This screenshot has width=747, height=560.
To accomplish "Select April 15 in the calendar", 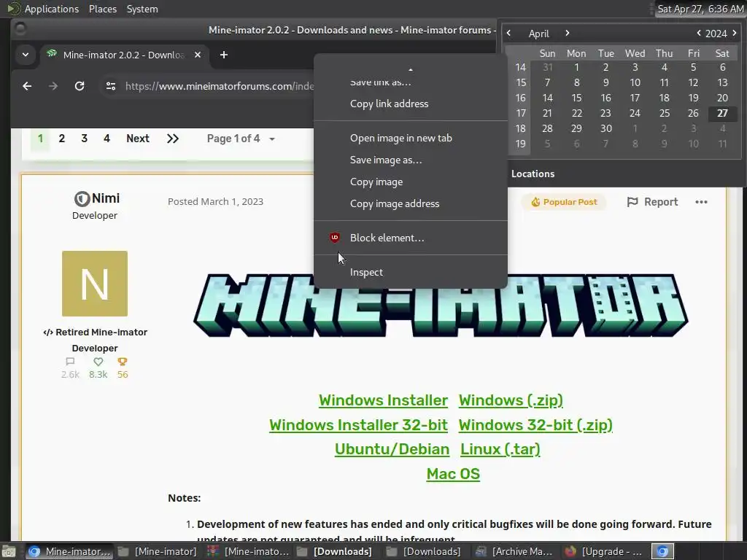I will pos(576,98).
